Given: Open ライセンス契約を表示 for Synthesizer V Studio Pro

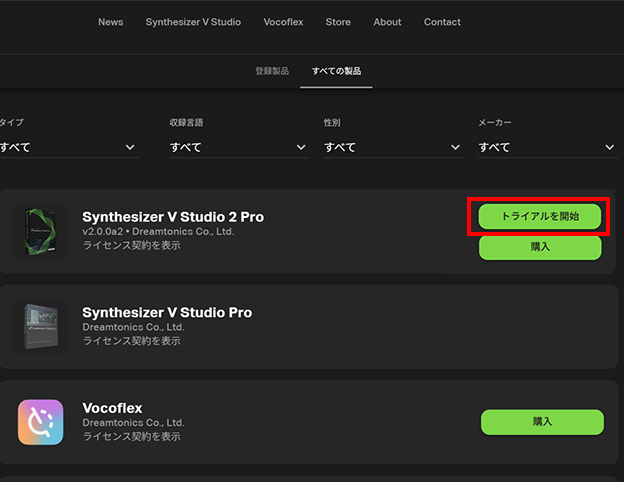Looking at the screenshot, I should pyautogui.click(x=131, y=341).
